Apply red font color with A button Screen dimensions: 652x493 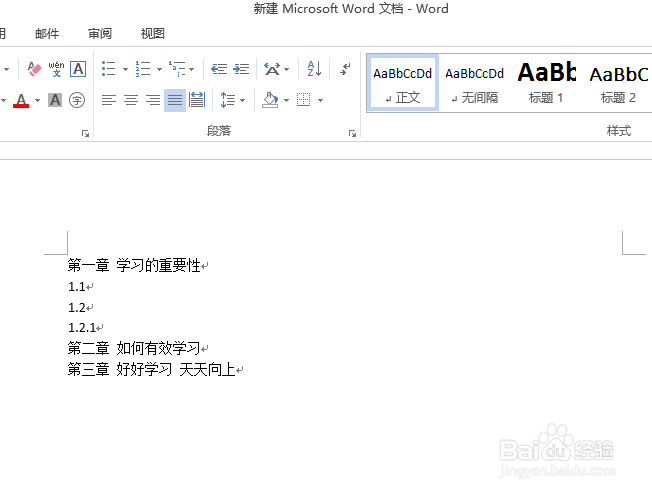tap(21, 100)
